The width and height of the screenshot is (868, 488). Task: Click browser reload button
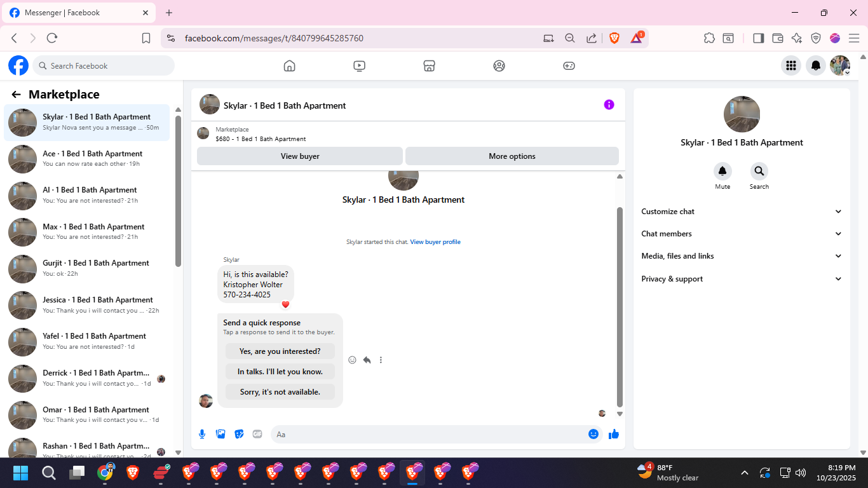52,38
